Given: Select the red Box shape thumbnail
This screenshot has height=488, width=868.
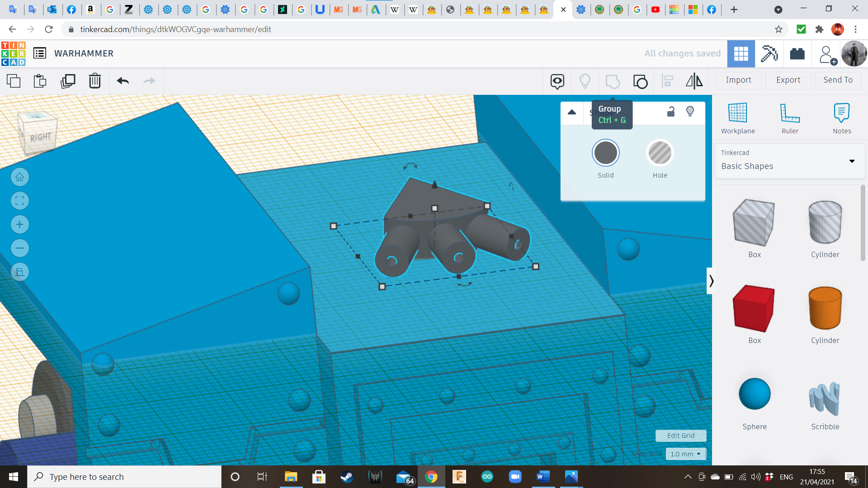Looking at the screenshot, I should [754, 309].
